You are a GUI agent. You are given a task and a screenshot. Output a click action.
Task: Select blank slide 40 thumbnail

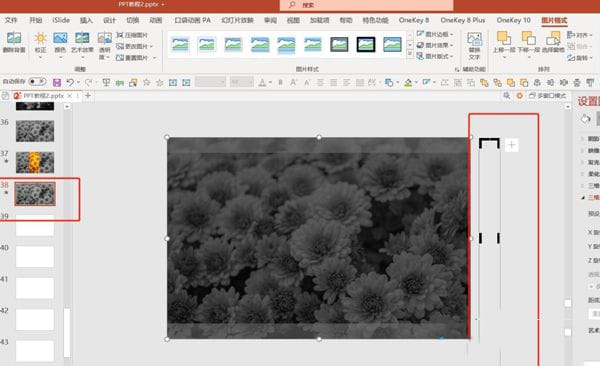click(35, 256)
